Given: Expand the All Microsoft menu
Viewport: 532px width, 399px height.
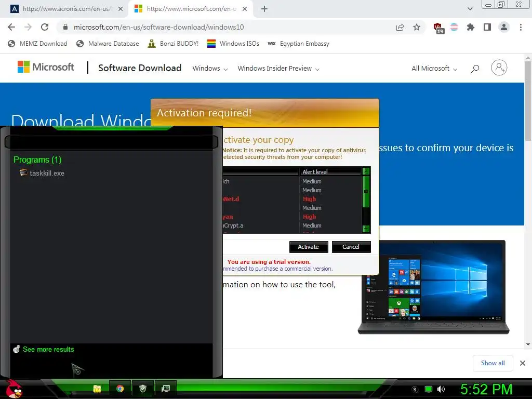Looking at the screenshot, I should click(x=434, y=69).
